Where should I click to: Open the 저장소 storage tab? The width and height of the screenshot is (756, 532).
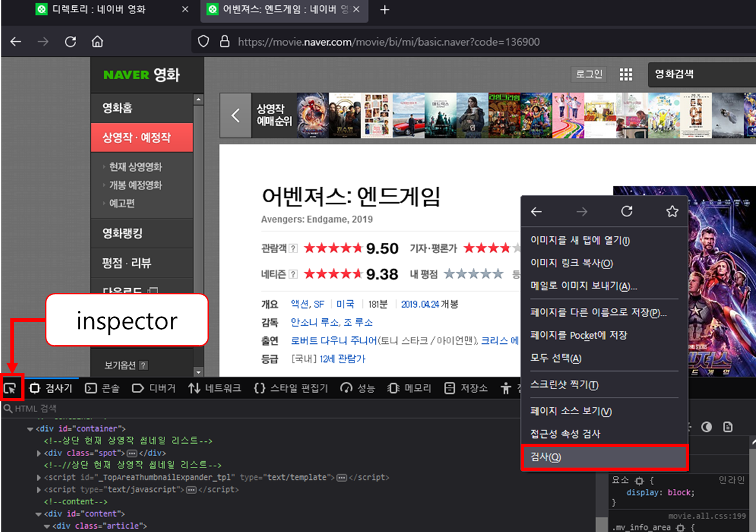click(x=466, y=388)
